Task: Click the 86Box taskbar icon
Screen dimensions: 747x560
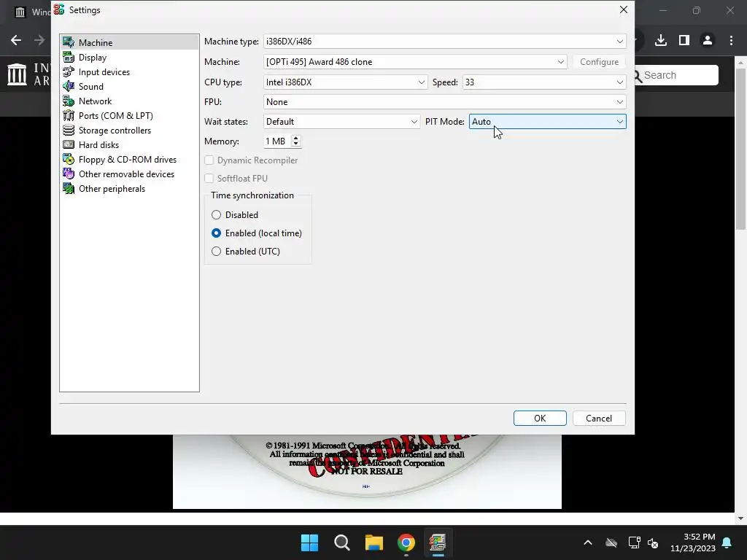Action: point(438,542)
